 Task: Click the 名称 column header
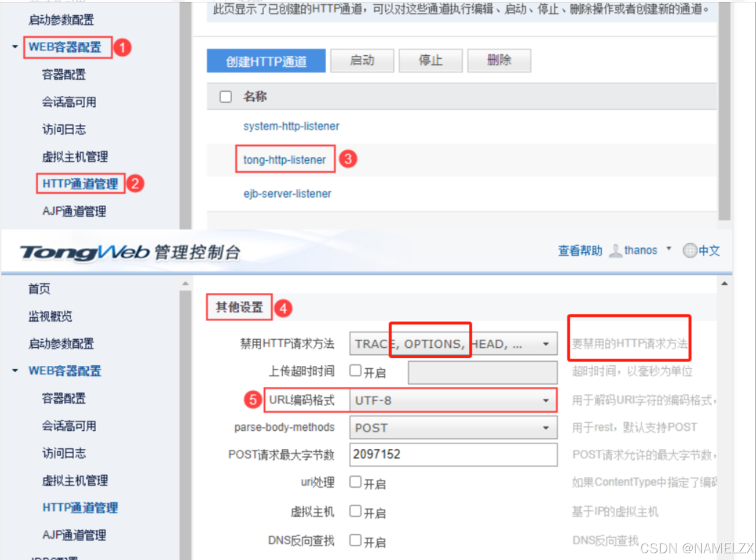coord(255,96)
